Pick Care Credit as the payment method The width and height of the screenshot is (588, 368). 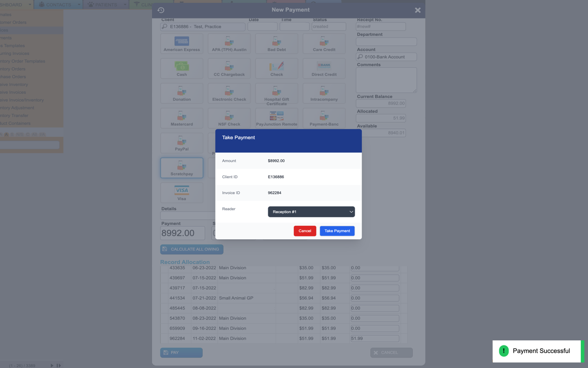[324, 44]
